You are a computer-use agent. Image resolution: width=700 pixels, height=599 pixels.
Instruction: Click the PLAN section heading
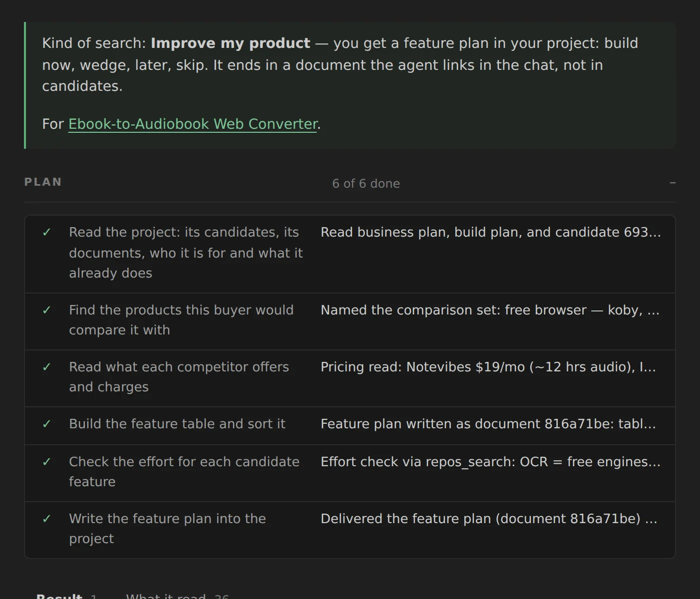[43, 182]
